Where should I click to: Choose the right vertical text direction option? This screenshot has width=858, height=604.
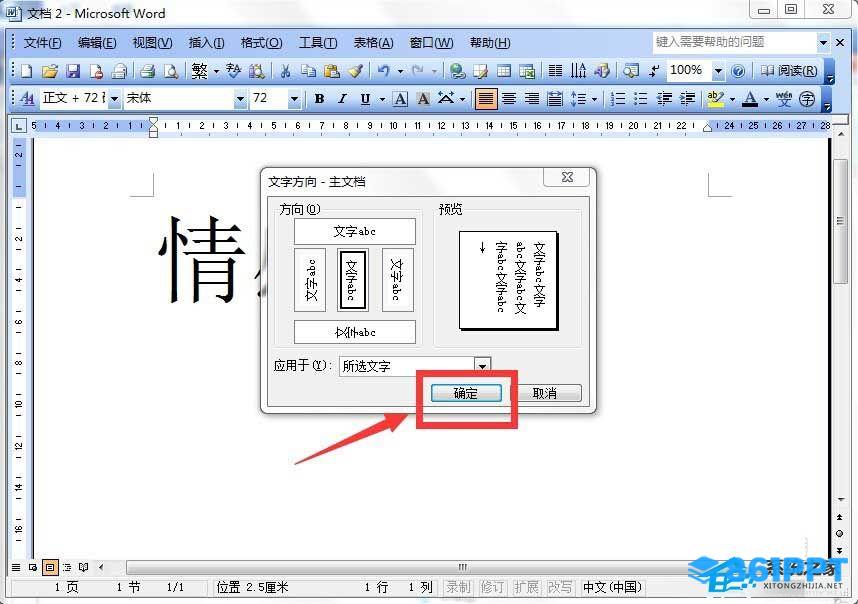pyautogui.click(x=397, y=280)
